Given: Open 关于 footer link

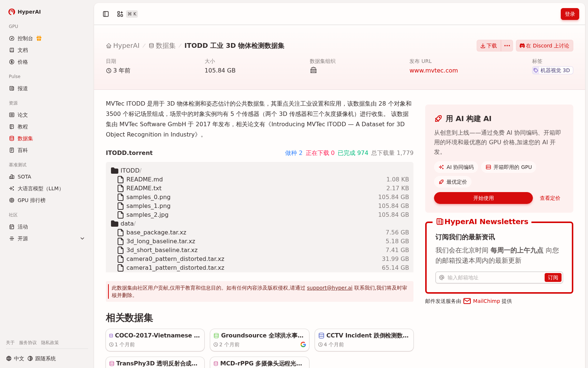Looking at the screenshot, I should pos(10,343).
